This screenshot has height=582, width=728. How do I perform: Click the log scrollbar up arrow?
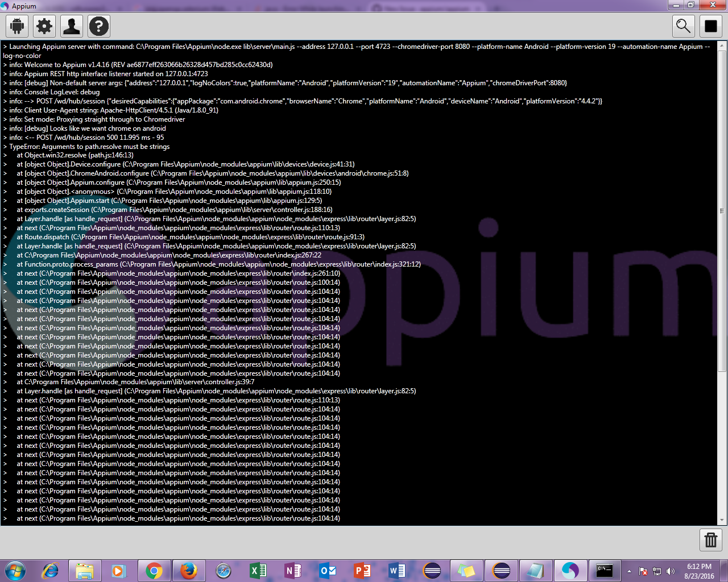point(722,46)
